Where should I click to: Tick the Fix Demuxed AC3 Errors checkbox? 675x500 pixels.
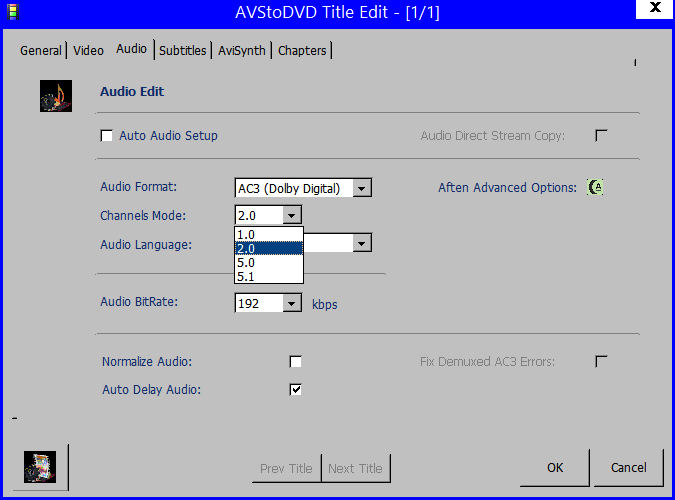(x=601, y=362)
